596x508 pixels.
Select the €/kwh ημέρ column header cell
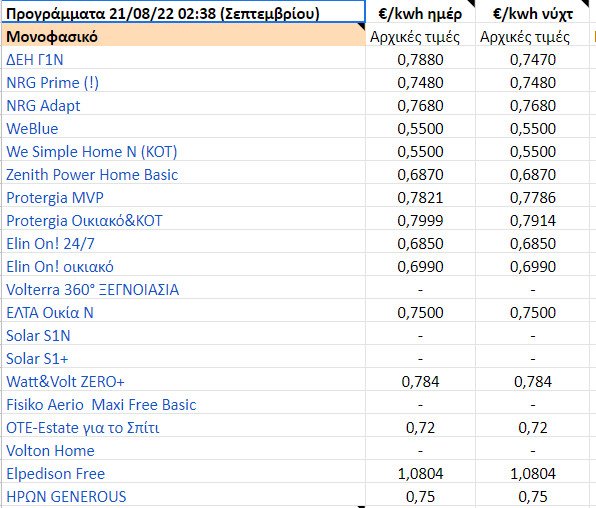click(420, 12)
